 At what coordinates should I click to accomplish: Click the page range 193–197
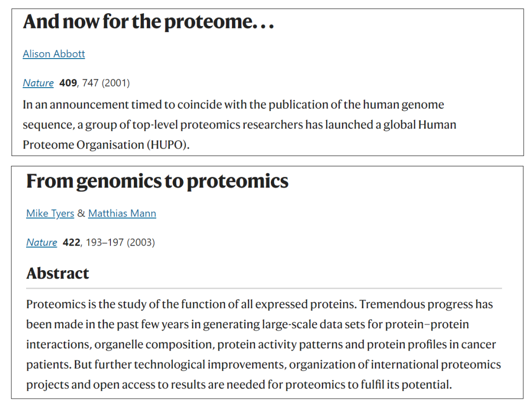point(104,243)
